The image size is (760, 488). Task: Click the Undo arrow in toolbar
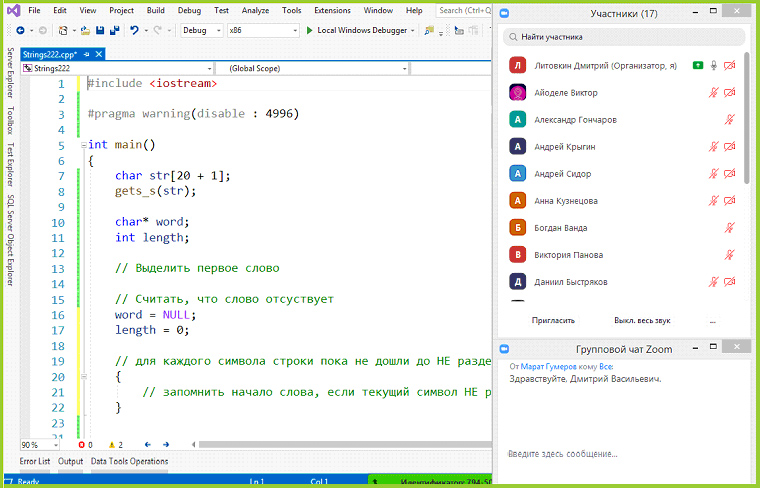click(135, 30)
